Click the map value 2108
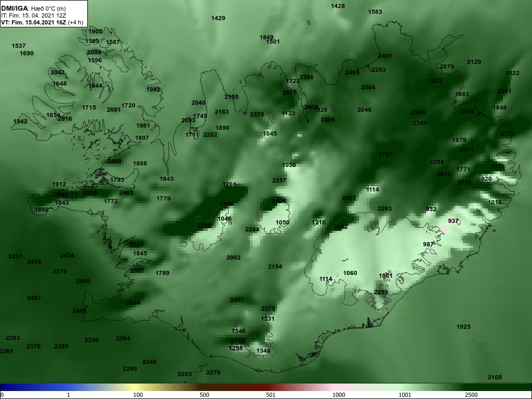532x399 pixels. [495, 377]
